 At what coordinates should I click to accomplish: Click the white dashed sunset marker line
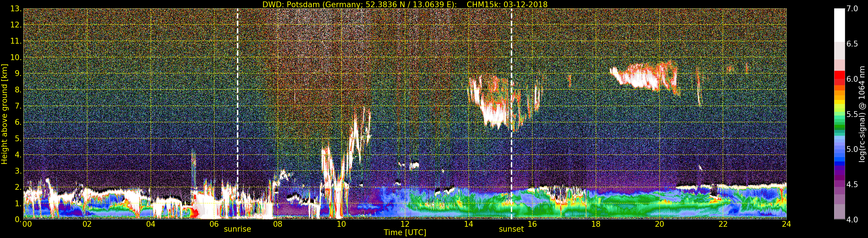click(x=511, y=114)
